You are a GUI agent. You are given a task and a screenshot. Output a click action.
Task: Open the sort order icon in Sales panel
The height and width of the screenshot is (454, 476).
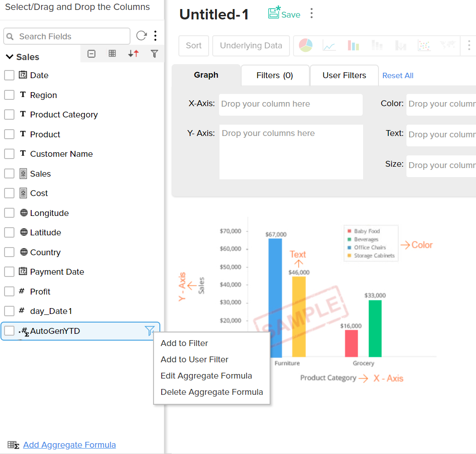tap(134, 53)
